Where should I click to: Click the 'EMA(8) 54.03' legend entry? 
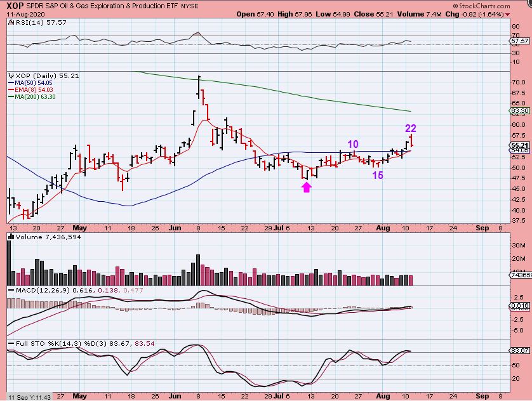click(31, 90)
